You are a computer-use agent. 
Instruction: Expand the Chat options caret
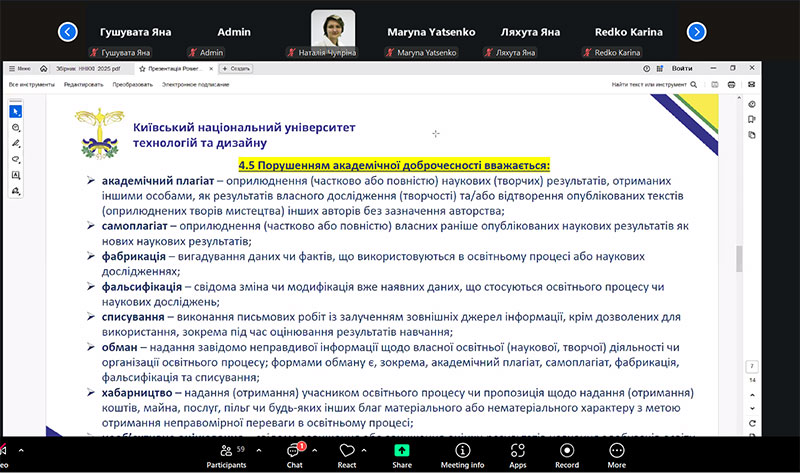[x=317, y=449]
